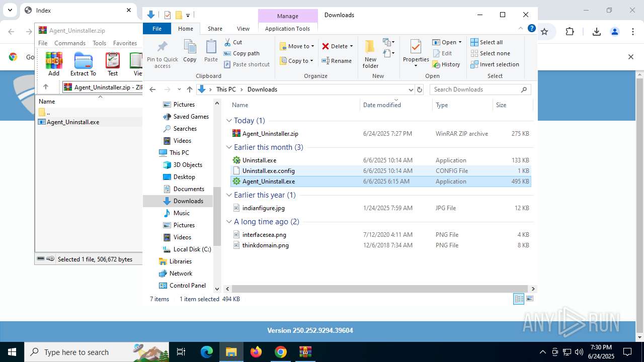Switch to the Share tab
This screenshot has height=362, width=644.
tap(215, 29)
